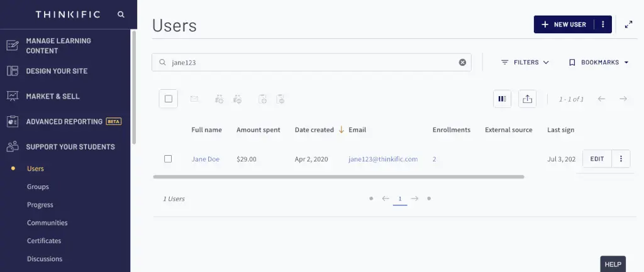Open the Advanced Reporting section
Screen dimensions: 644x272
64,121
